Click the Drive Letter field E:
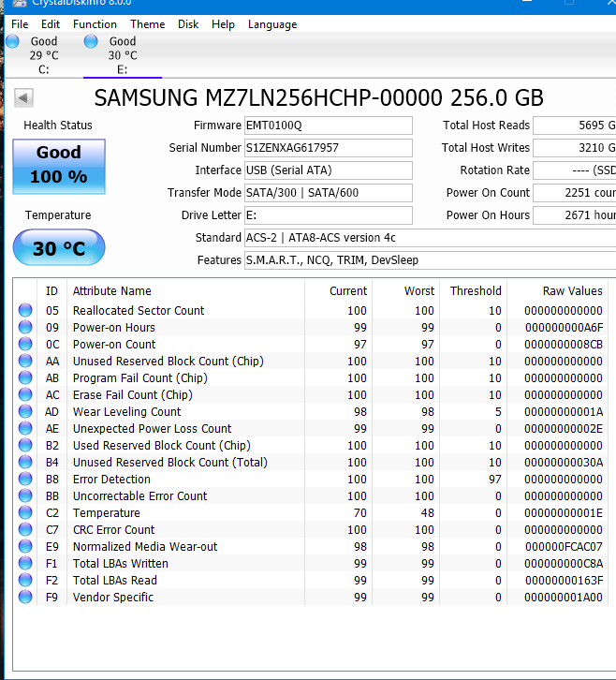The image size is (616, 680). coord(329,215)
